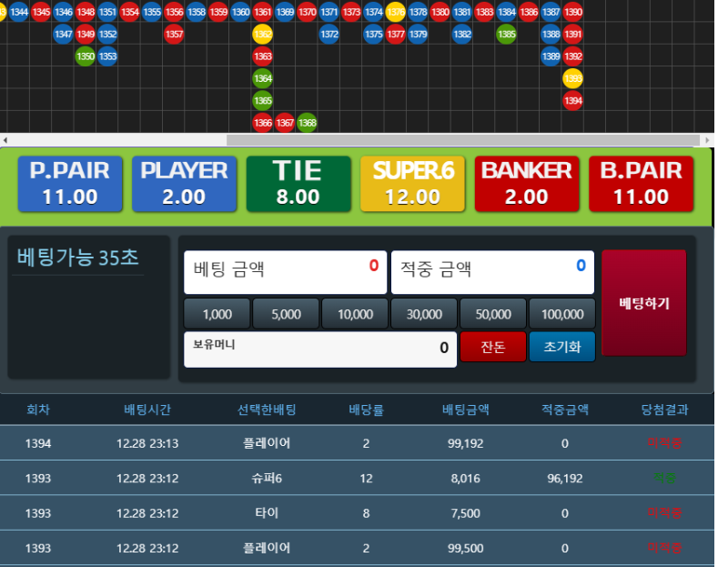Click bet amount 8,016 cell
This screenshot has height=567, width=728.
coord(466,479)
